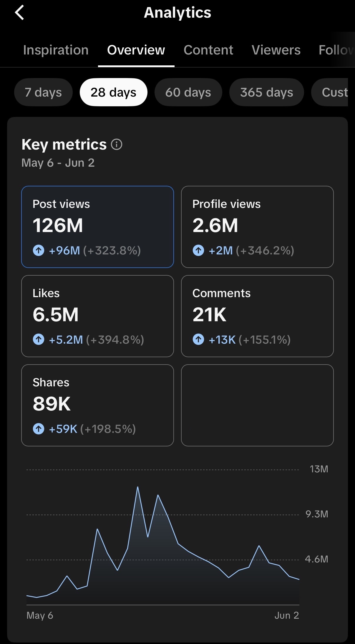Select the Overview tab
Viewport: 355px width, 644px height.
click(x=136, y=50)
